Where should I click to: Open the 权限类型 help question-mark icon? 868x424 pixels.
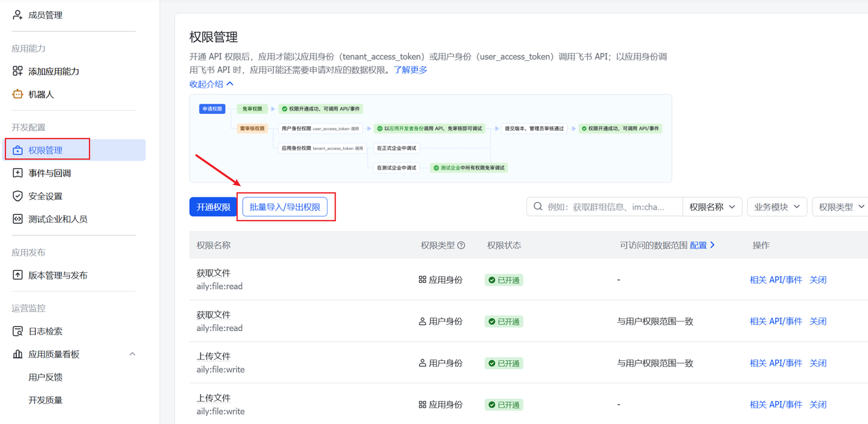[462, 246]
